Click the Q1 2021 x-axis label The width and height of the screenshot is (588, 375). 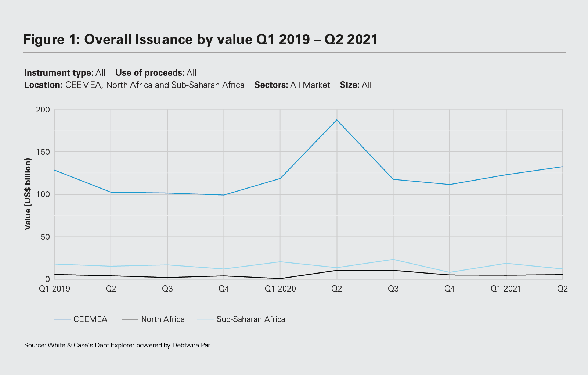(506, 289)
